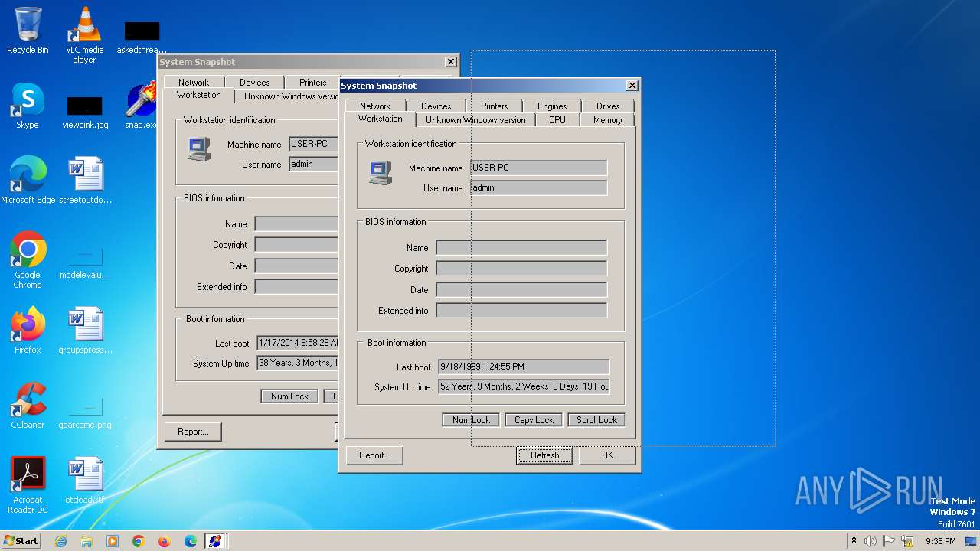
Task: Open Printers tab in front window
Action: point(495,106)
